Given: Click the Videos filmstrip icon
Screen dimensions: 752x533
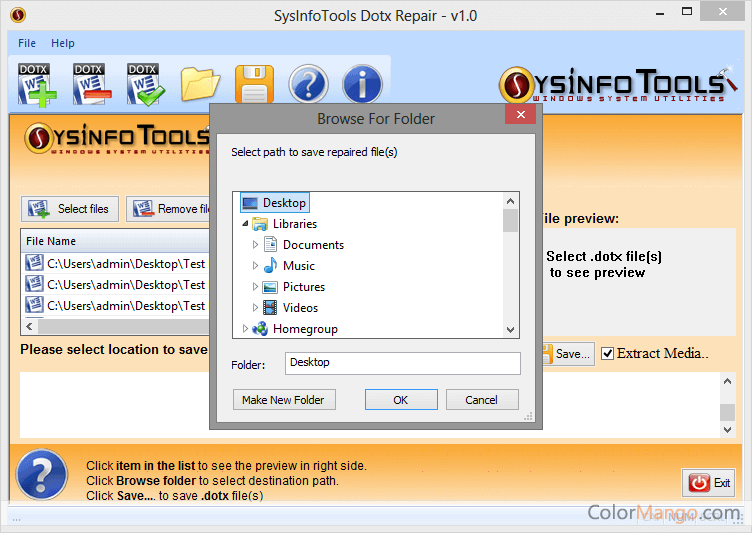Looking at the screenshot, I should [270, 308].
